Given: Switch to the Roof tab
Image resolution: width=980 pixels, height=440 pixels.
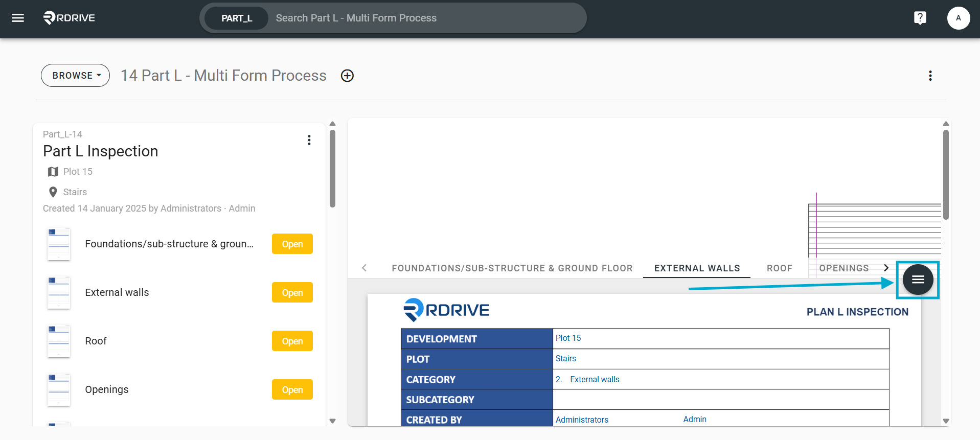Looking at the screenshot, I should (x=779, y=268).
